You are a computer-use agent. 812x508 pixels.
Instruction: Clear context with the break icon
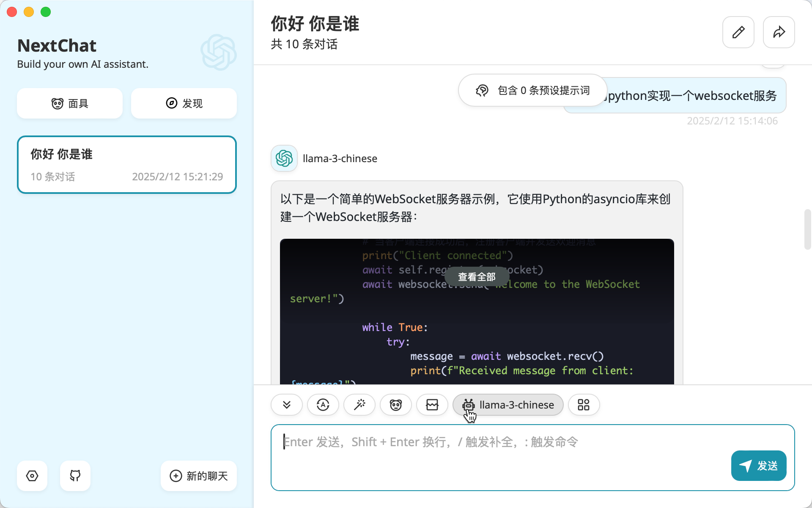click(432, 405)
